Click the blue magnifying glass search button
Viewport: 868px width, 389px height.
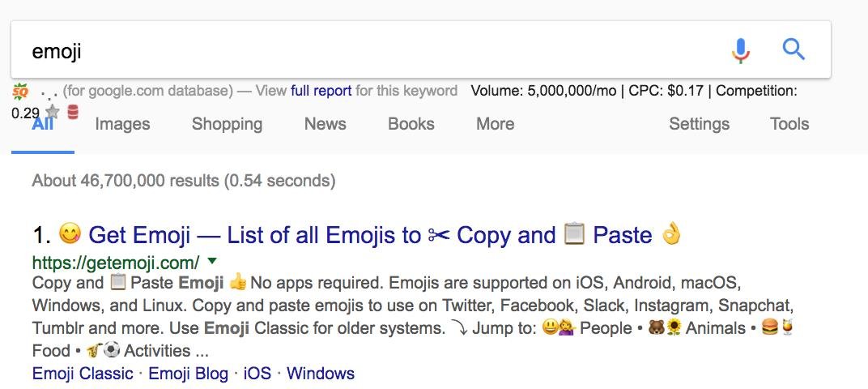click(794, 50)
